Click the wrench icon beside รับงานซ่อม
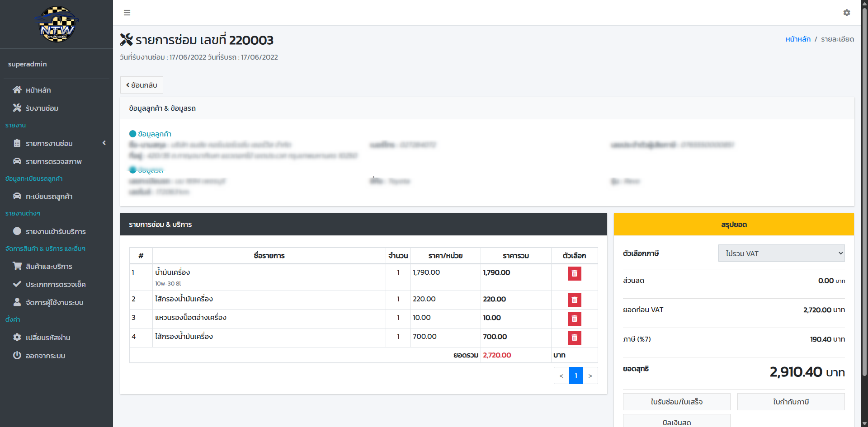The height and width of the screenshot is (427, 868). click(x=17, y=108)
